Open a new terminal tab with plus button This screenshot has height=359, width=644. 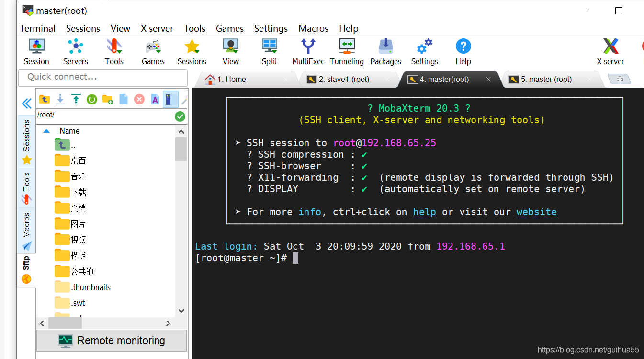coord(620,79)
